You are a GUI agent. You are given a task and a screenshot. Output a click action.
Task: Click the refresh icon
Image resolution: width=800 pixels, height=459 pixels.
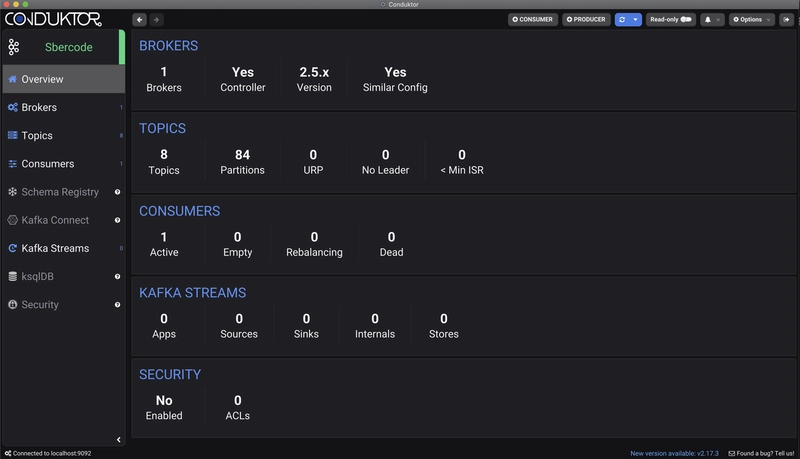(x=622, y=19)
